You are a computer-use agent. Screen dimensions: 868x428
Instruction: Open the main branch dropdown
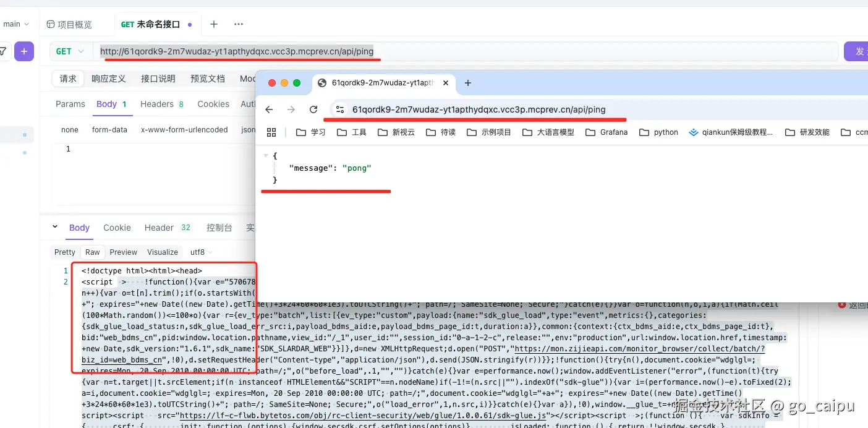point(17,24)
